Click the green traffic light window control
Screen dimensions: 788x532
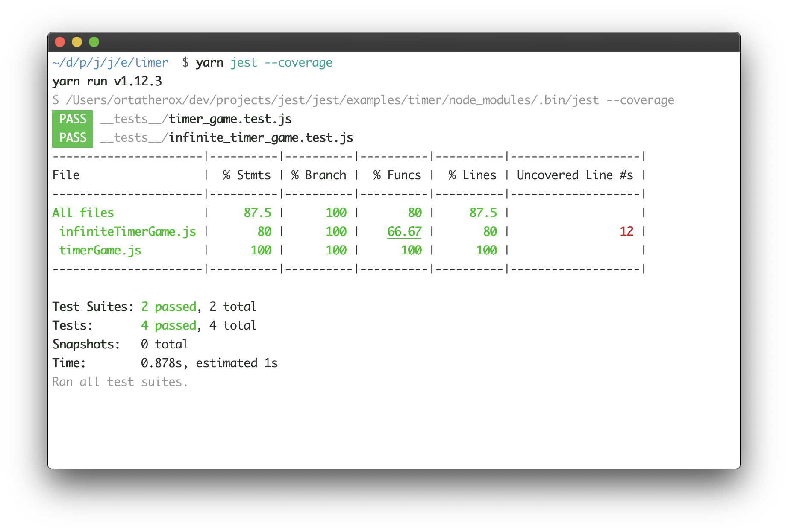tap(94, 41)
